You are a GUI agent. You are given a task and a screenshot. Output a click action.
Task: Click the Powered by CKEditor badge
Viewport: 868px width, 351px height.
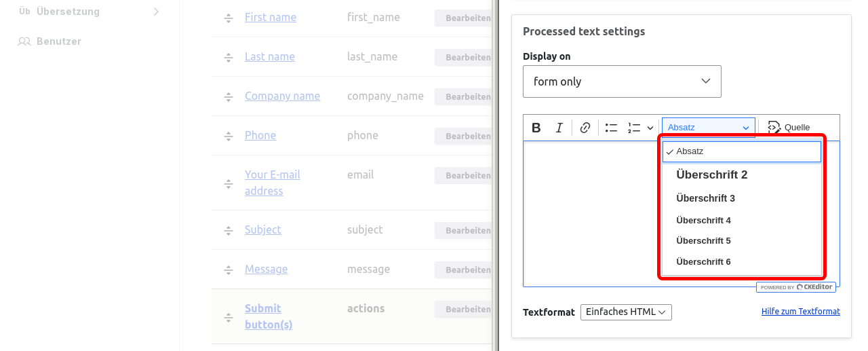coord(796,287)
